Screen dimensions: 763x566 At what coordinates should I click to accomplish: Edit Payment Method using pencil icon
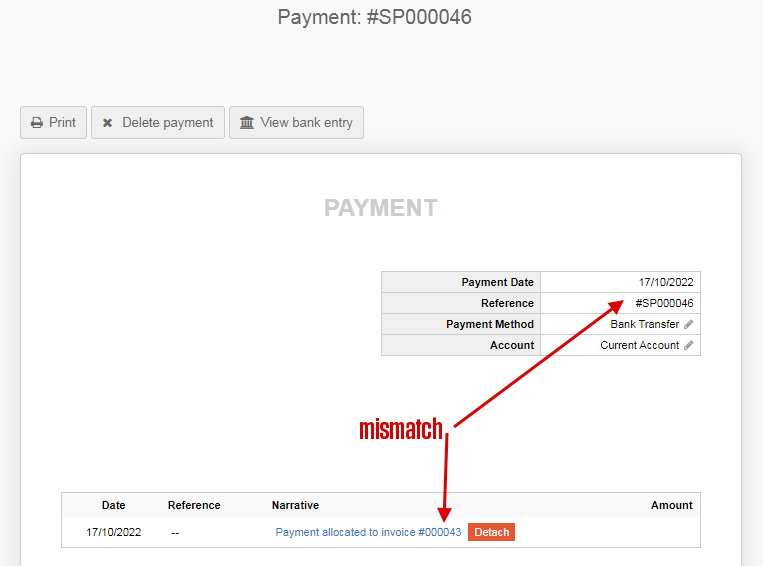(x=688, y=324)
